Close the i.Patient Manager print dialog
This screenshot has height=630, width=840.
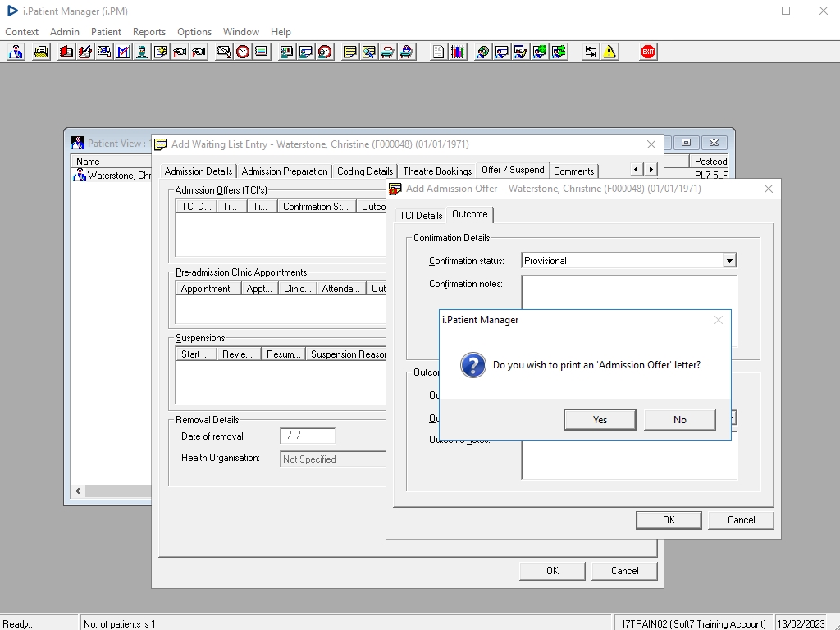point(719,320)
